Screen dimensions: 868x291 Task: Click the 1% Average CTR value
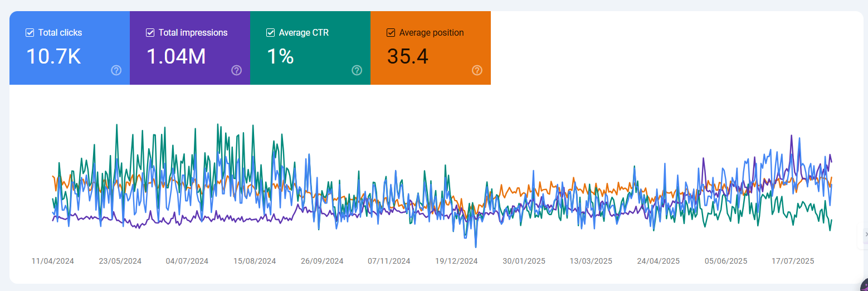280,56
